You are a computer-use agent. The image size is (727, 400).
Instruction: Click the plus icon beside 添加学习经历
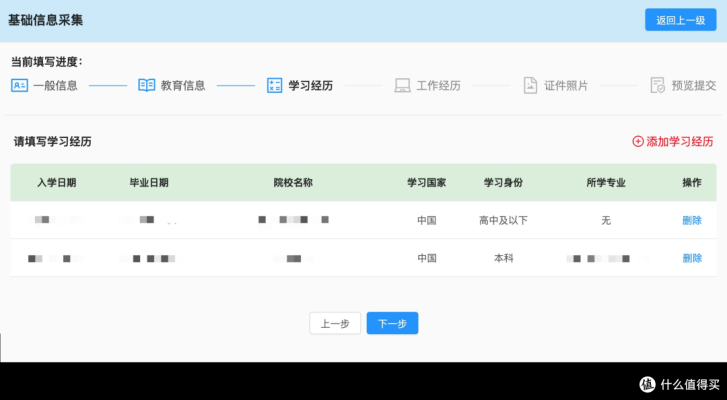[x=638, y=142]
